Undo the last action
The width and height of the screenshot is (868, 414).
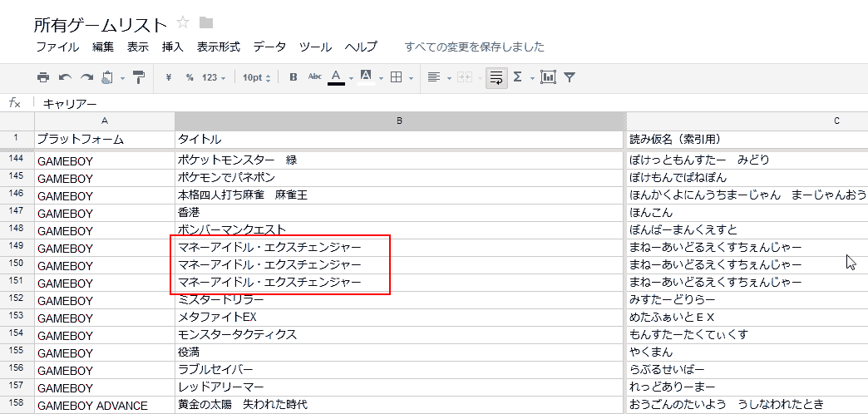65,77
